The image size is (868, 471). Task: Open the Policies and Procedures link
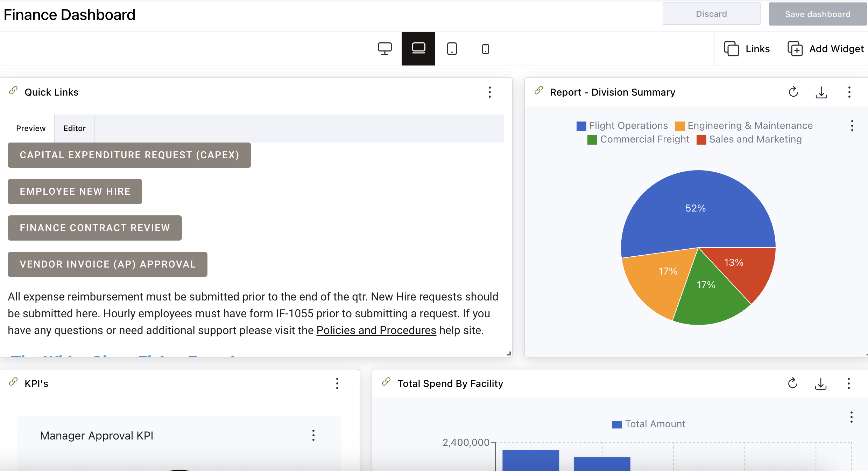pyautogui.click(x=376, y=330)
